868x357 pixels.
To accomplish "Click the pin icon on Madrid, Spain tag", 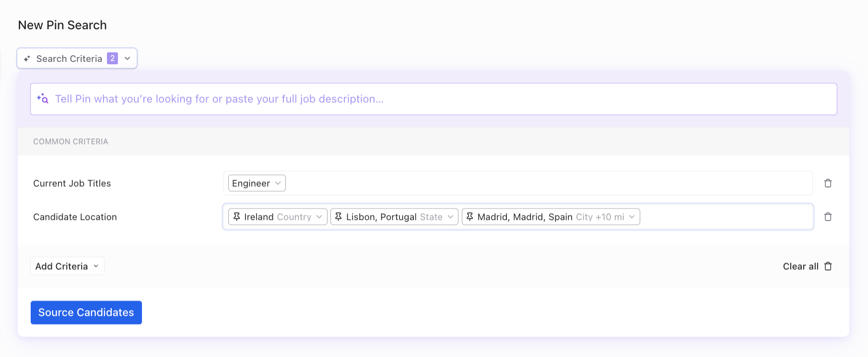I will (x=470, y=217).
